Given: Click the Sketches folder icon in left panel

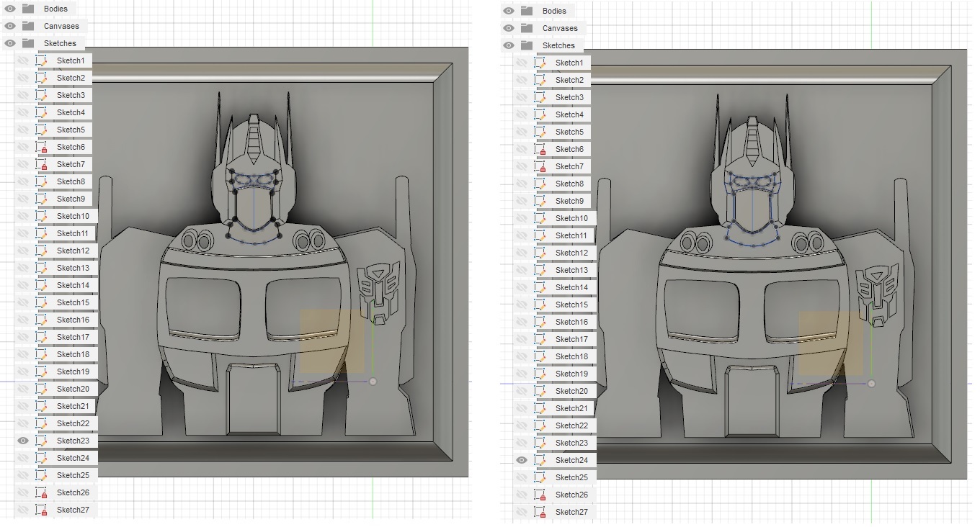Looking at the screenshot, I should [28, 43].
